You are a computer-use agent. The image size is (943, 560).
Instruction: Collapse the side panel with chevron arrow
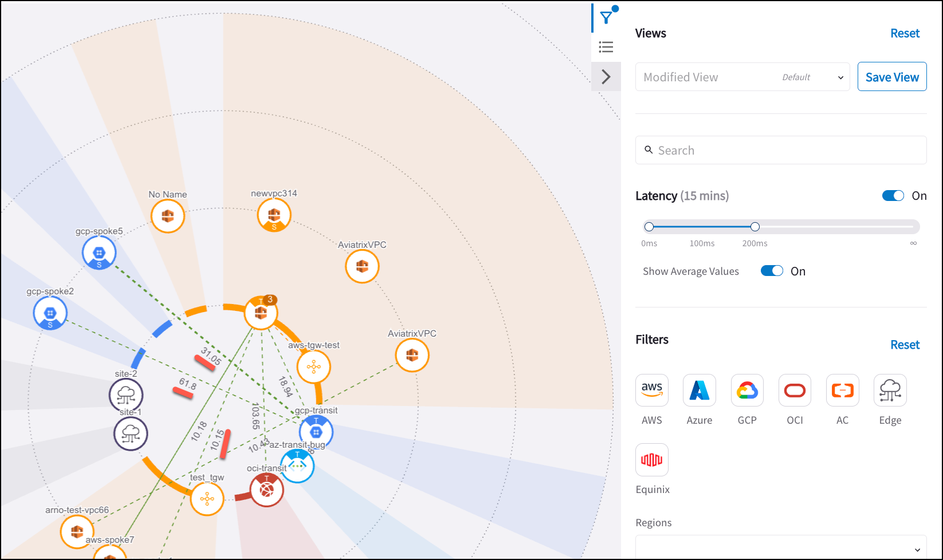click(606, 77)
